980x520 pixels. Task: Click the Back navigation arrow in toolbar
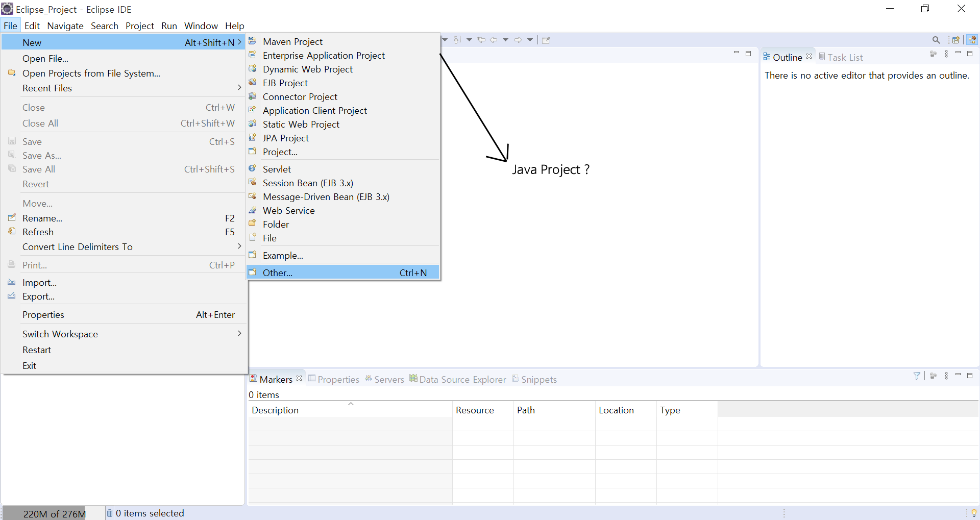coord(494,40)
